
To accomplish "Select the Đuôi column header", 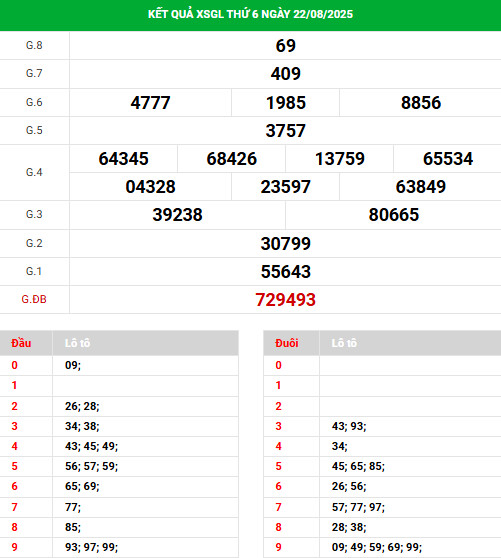I will [x=287, y=343].
